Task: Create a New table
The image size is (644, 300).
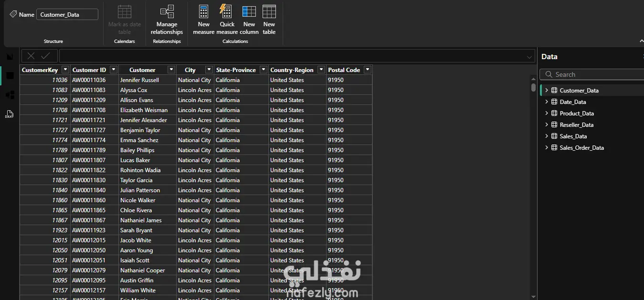Action: click(269, 20)
